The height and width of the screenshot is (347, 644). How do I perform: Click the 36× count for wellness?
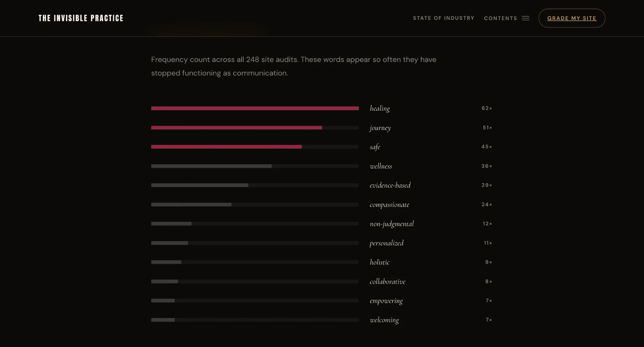point(486,166)
